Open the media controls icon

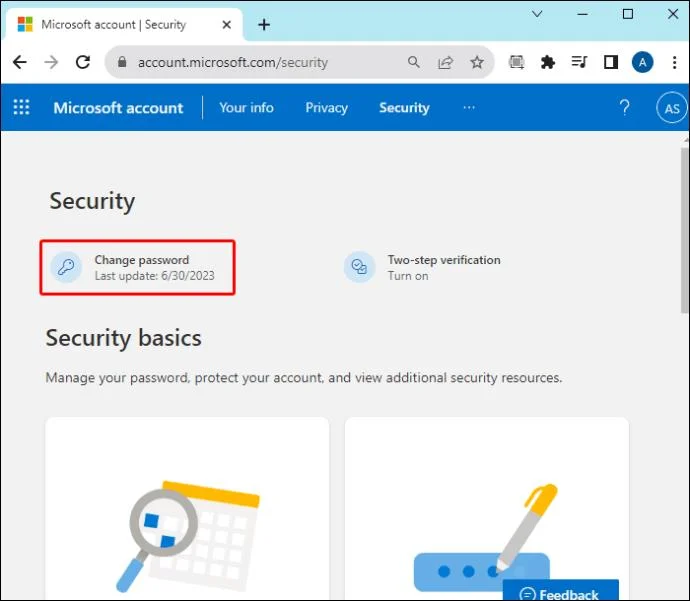pos(579,62)
